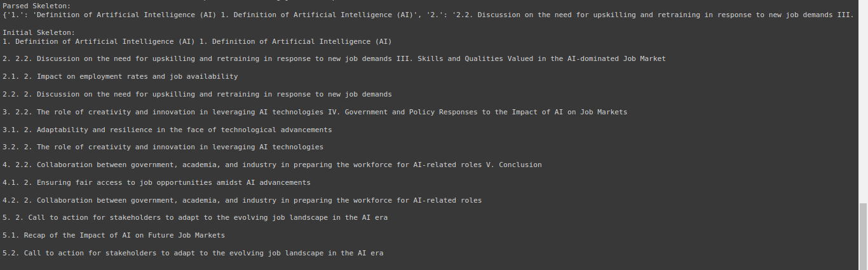Click line 4 ending with 'V. Conclusion'
This screenshot has width=868, height=270.
tap(272, 165)
